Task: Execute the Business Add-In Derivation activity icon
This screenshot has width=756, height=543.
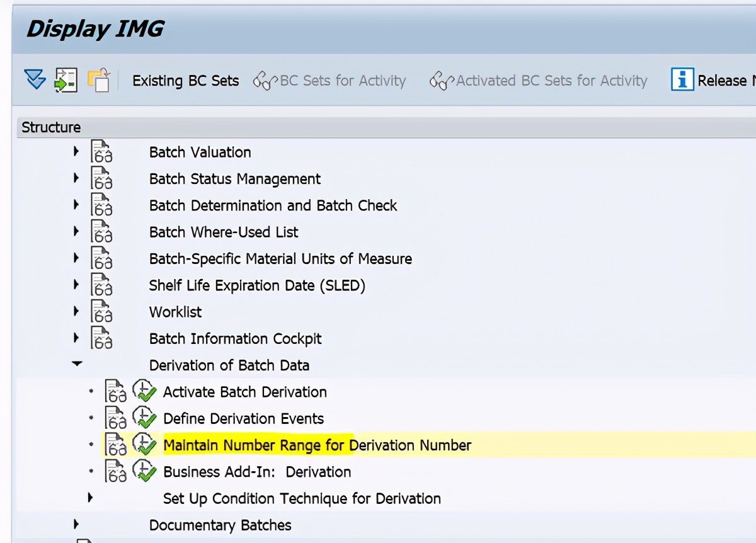Action: [144, 471]
